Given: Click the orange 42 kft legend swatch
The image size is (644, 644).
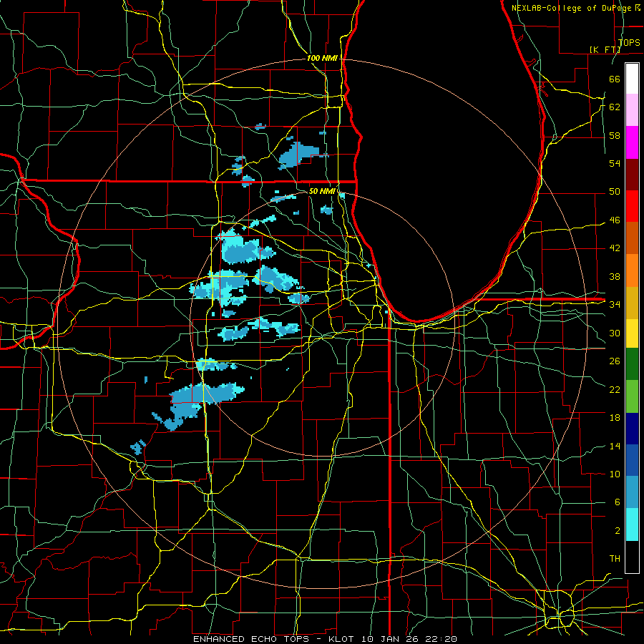Looking at the screenshot, I should point(632,270).
